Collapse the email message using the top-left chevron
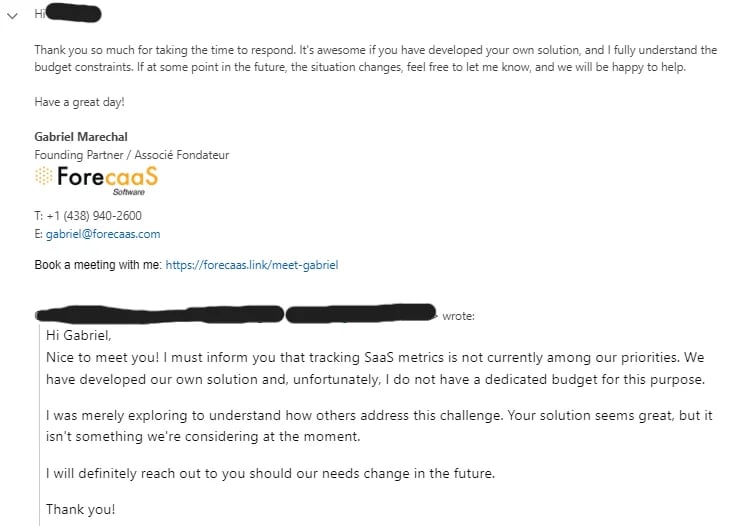Viewport: 739px width, 526px height. point(11,14)
